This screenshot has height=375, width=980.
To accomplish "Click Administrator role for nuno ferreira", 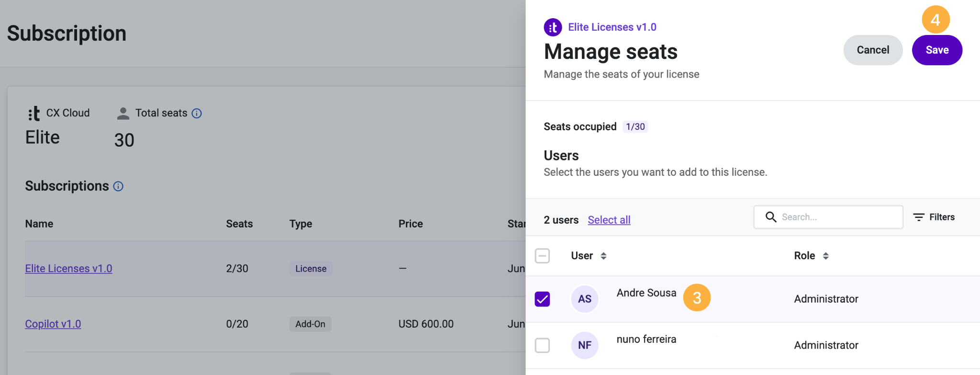I will point(826,345).
